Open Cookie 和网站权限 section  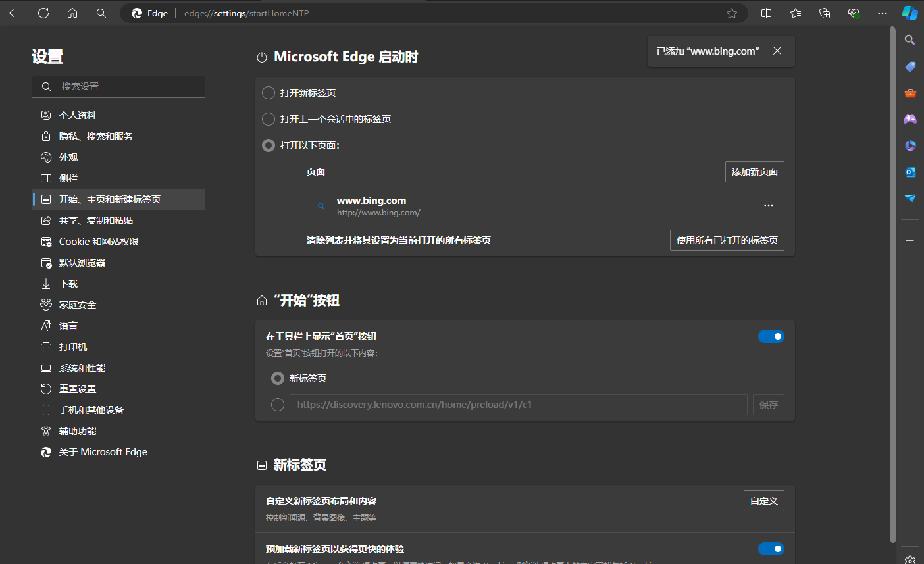(x=118, y=242)
